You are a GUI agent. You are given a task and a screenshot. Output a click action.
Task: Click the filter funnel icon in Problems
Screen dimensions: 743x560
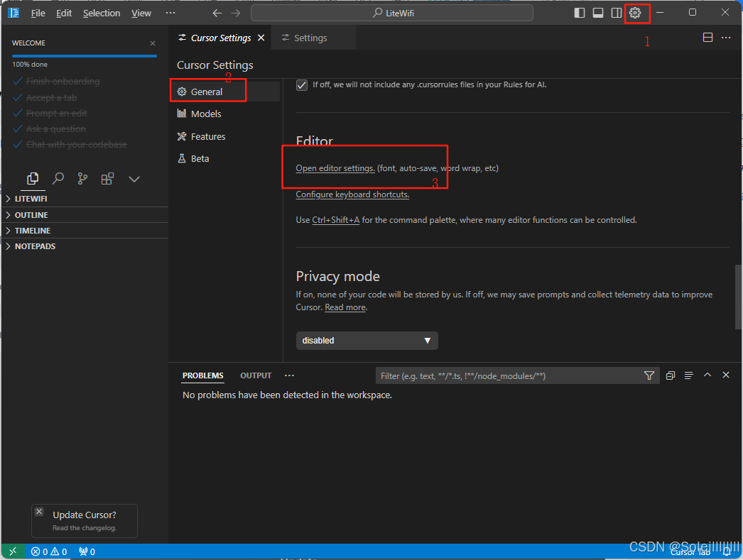coord(649,375)
